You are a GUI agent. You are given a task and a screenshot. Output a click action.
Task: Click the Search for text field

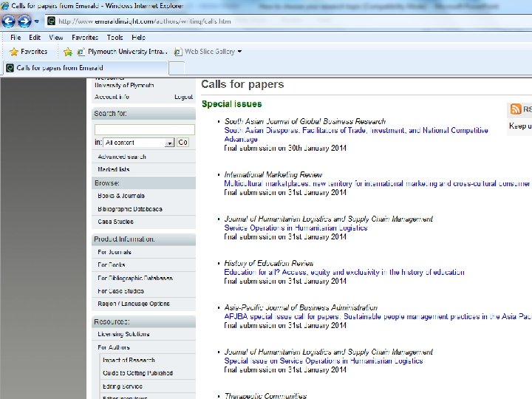[145, 129]
